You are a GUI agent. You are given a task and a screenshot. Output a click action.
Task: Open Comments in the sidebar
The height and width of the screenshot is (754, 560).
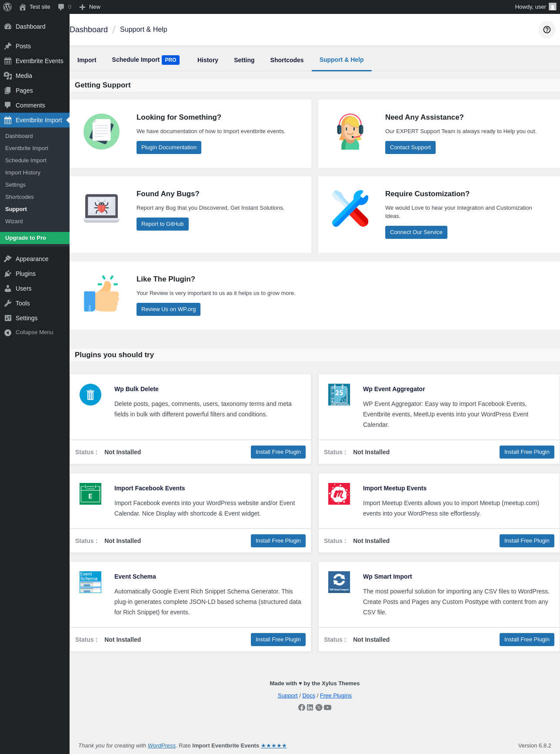tap(35, 105)
